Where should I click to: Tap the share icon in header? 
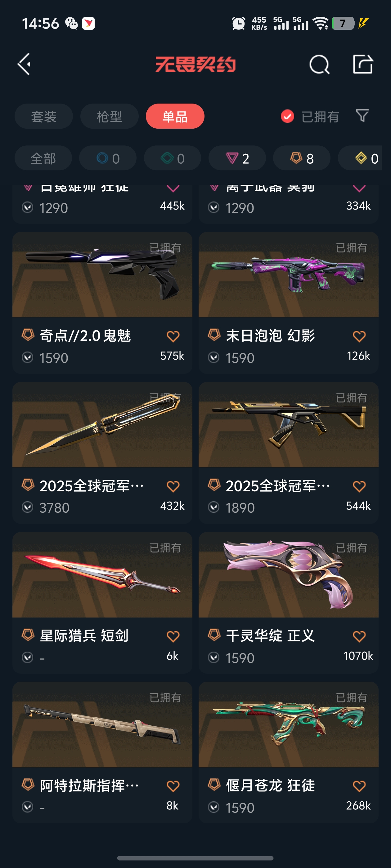tap(363, 64)
